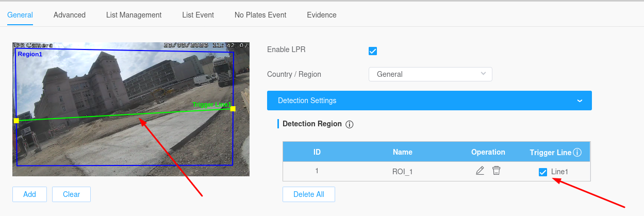The width and height of the screenshot is (644, 216).
Task: Click the trash delete icon for ROI_1
Action: pyautogui.click(x=496, y=171)
